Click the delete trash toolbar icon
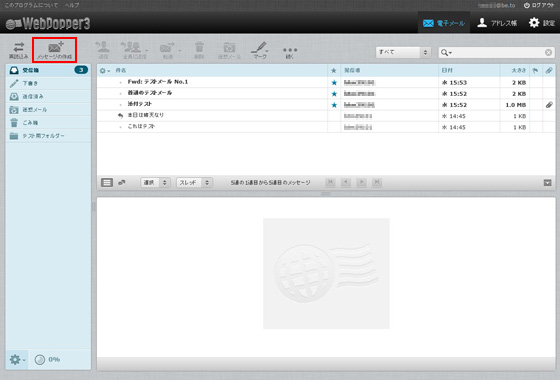The image size is (560, 380). 199,50
